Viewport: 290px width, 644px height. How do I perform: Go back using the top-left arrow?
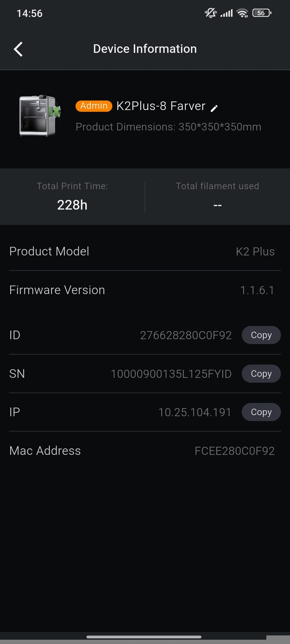point(18,49)
